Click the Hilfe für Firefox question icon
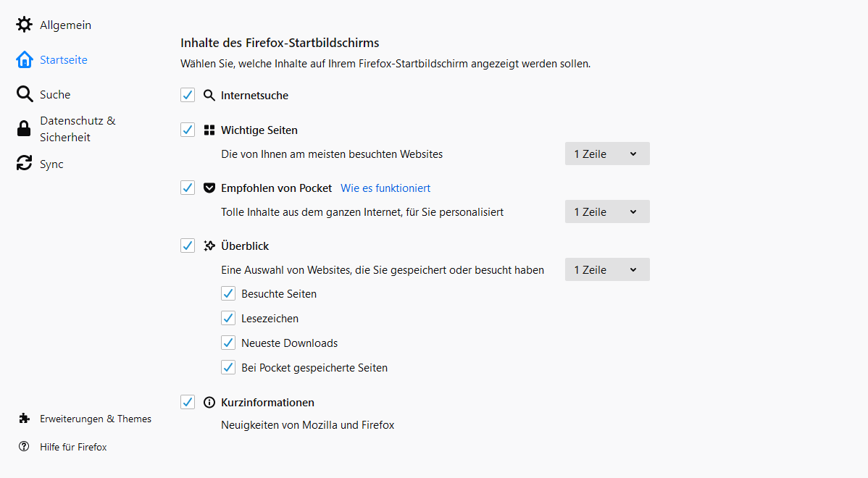 point(25,447)
